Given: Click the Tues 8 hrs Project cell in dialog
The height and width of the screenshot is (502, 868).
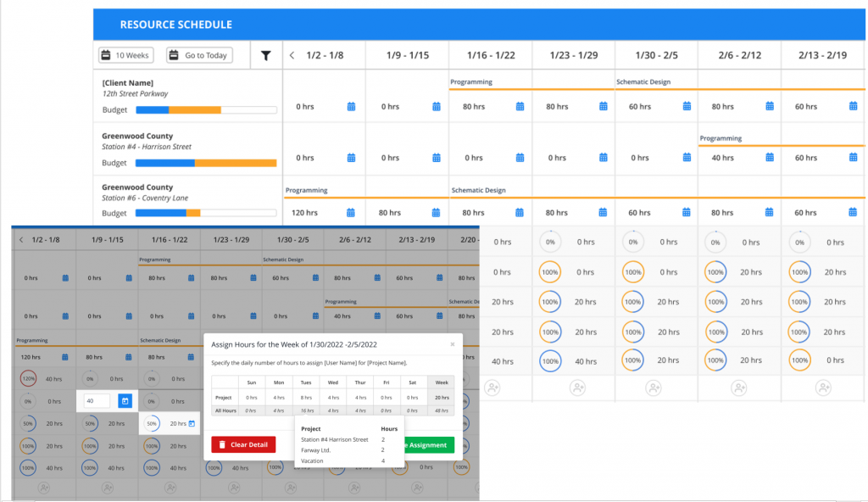Looking at the screenshot, I should click(306, 398).
